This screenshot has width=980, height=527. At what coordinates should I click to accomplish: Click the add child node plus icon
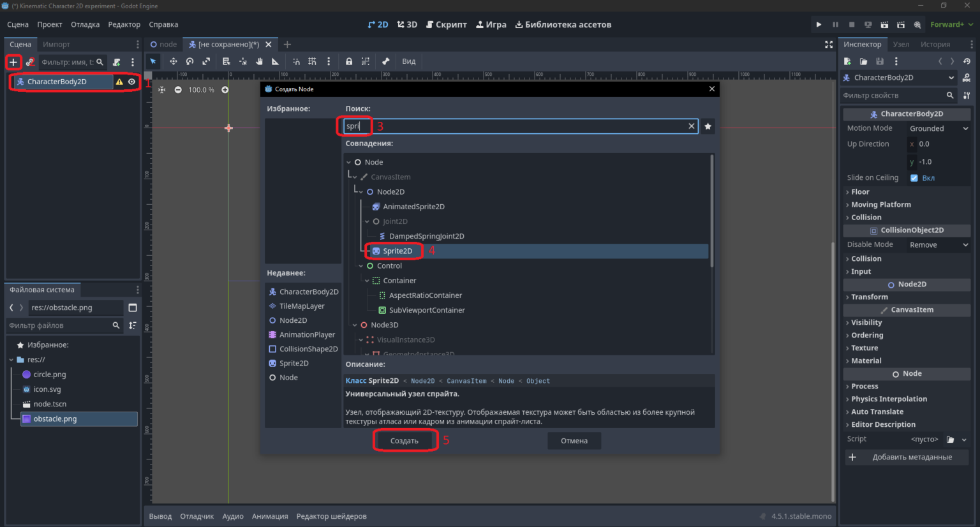click(x=13, y=62)
